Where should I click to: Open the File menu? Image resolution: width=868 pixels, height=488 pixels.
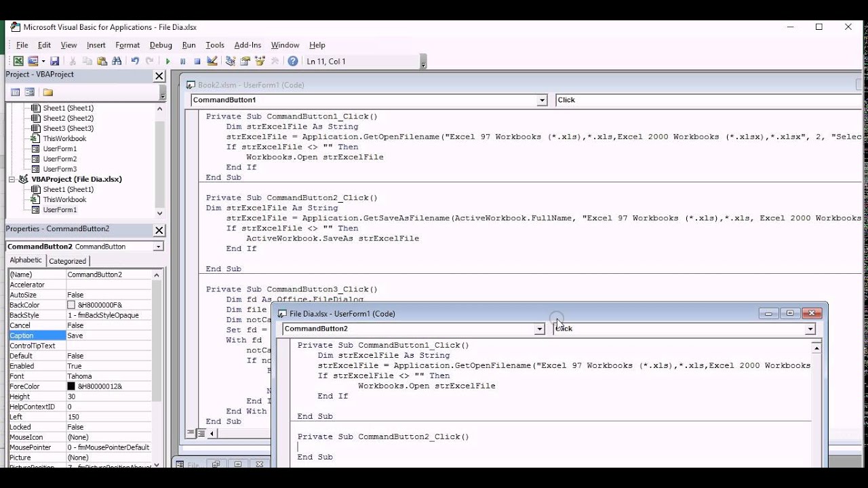click(x=22, y=45)
